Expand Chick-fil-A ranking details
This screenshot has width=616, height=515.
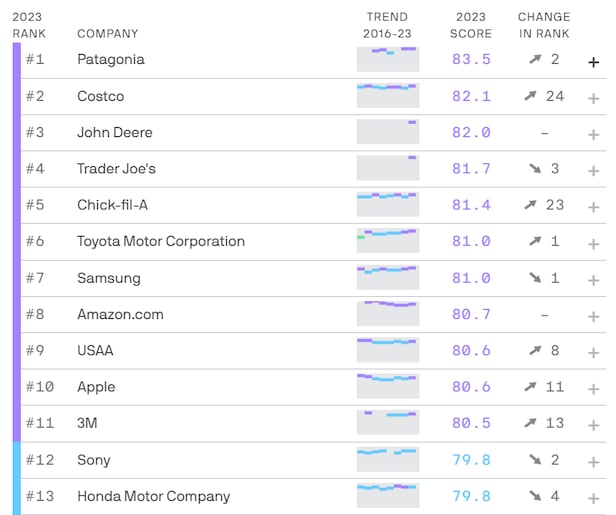(x=593, y=207)
